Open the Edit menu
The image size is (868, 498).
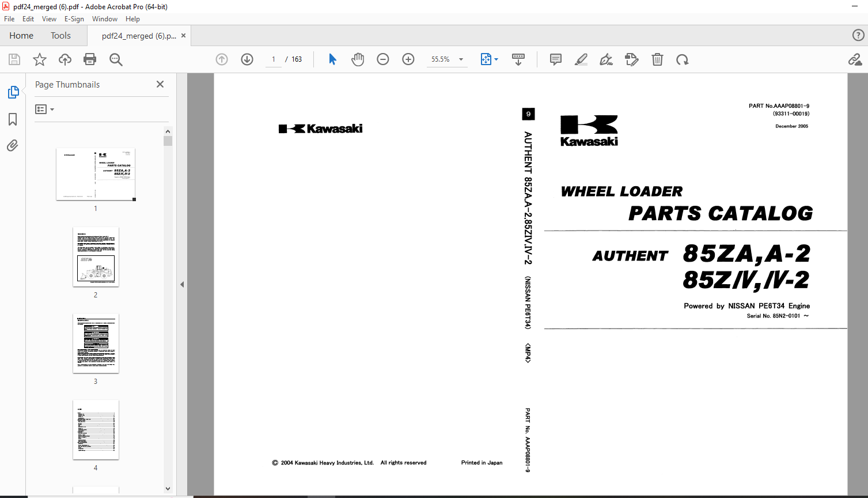coord(28,19)
